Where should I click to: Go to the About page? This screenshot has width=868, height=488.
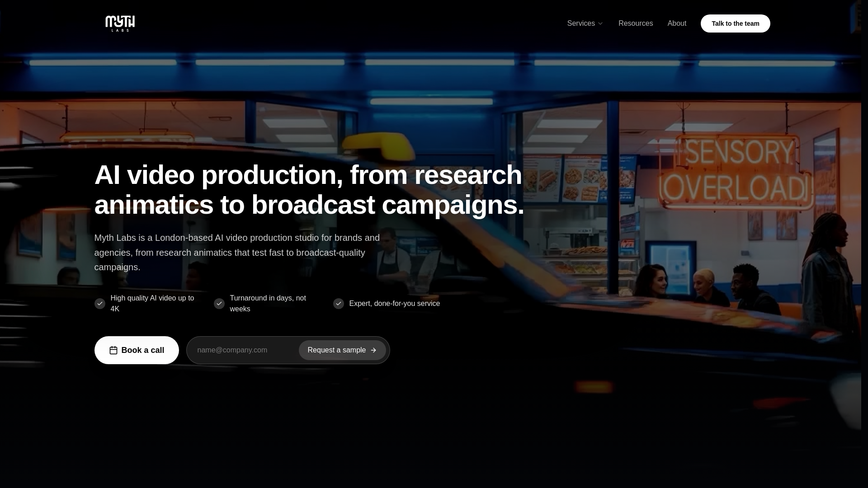[677, 23]
